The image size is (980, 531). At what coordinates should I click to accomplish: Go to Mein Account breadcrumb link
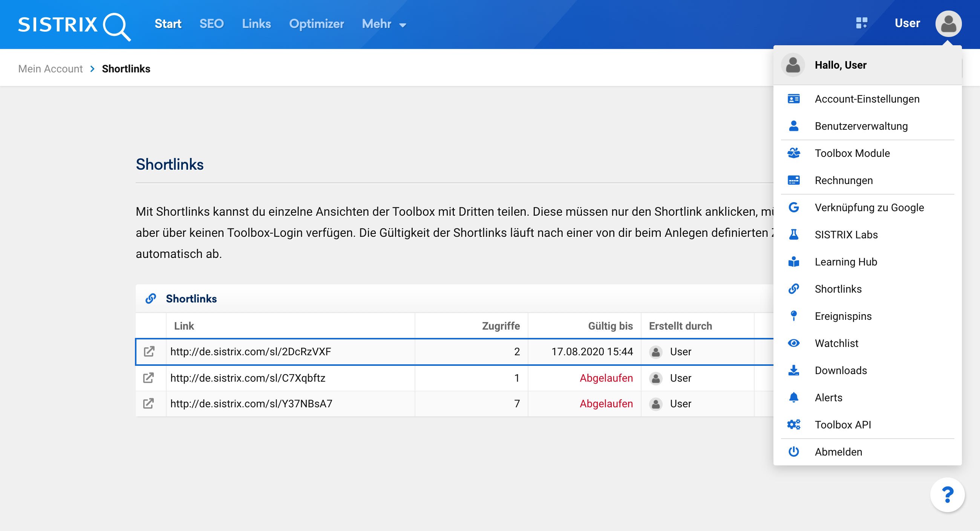(50, 69)
